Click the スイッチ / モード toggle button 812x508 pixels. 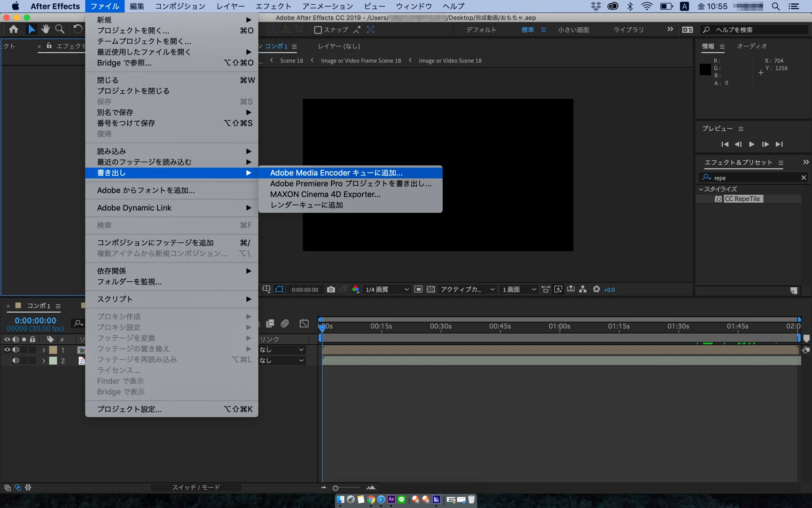(196, 487)
